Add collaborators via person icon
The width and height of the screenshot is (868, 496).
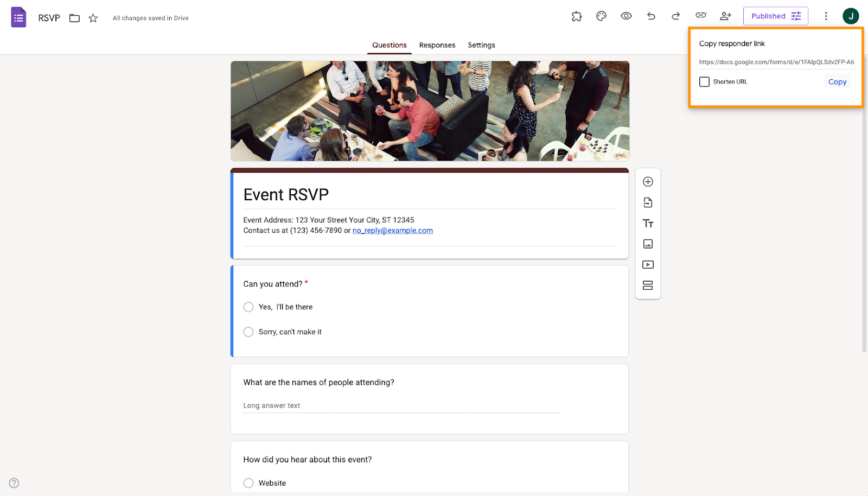point(725,16)
